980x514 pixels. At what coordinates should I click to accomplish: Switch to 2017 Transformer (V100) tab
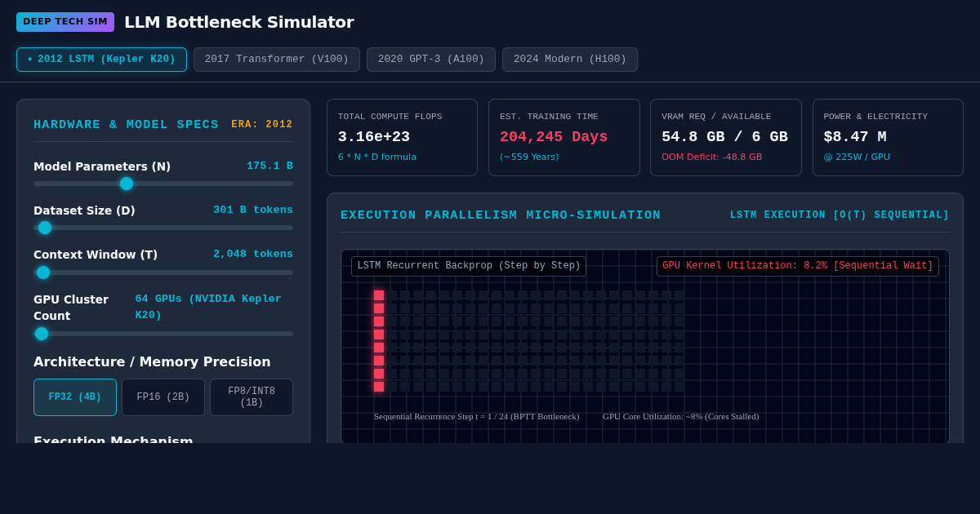[x=276, y=60]
